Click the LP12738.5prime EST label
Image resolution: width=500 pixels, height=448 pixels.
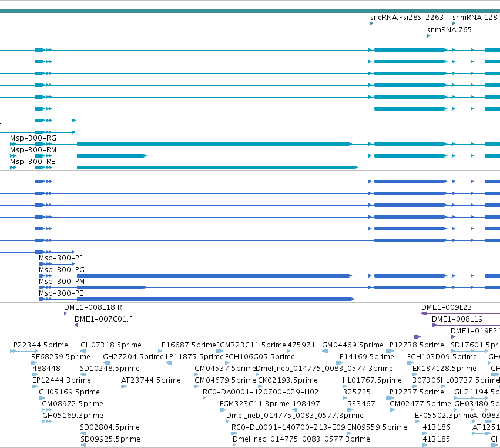(x=415, y=345)
